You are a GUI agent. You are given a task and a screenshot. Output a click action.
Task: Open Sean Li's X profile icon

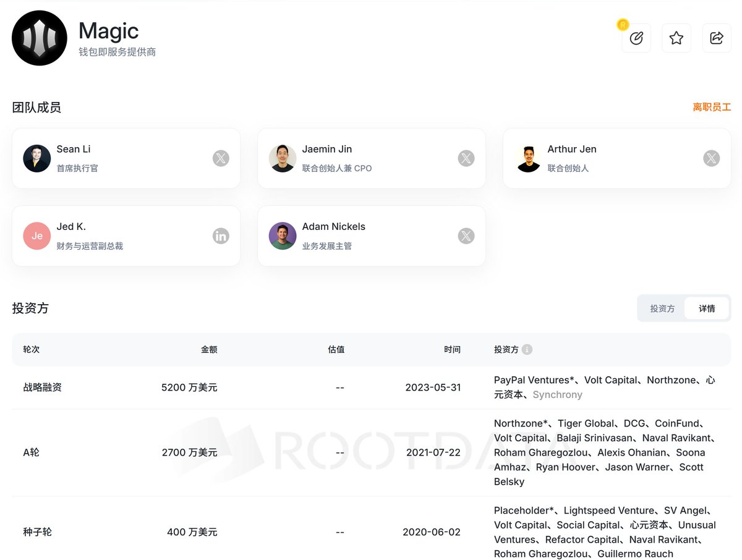click(x=221, y=158)
